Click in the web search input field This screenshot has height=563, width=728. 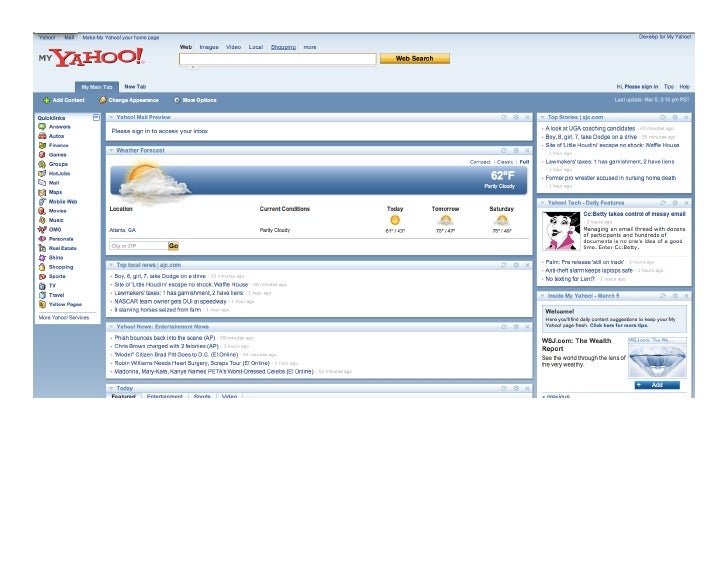pyautogui.click(x=278, y=59)
